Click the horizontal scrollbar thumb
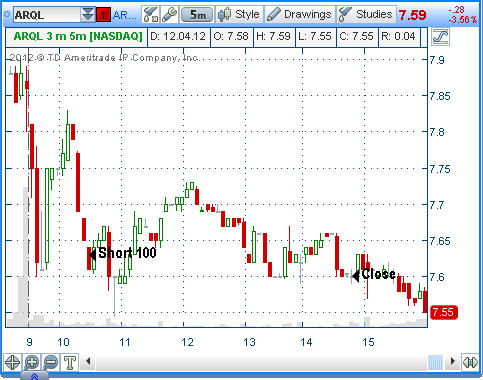 click(x=435, y=362)
